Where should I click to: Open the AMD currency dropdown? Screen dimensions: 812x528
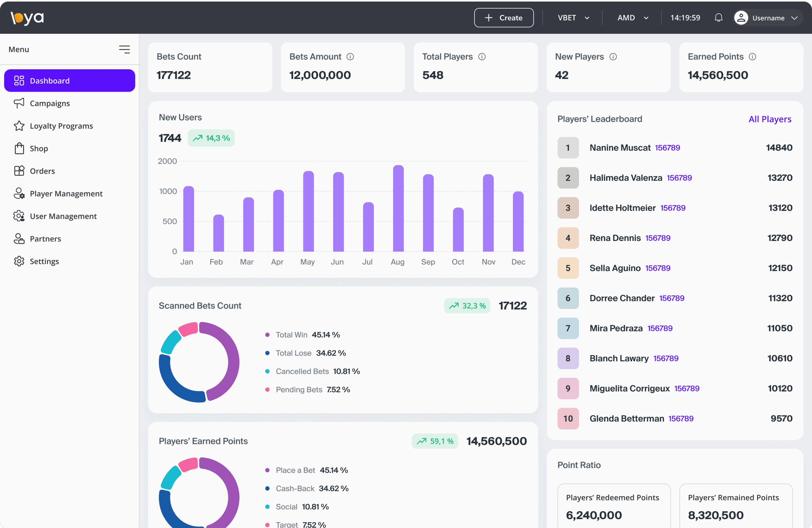632,18
